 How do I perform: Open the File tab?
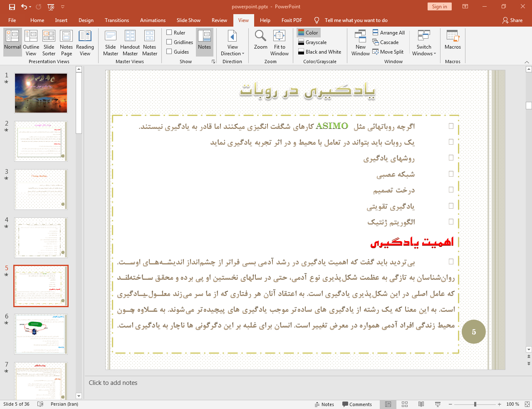tap(12, 20)
